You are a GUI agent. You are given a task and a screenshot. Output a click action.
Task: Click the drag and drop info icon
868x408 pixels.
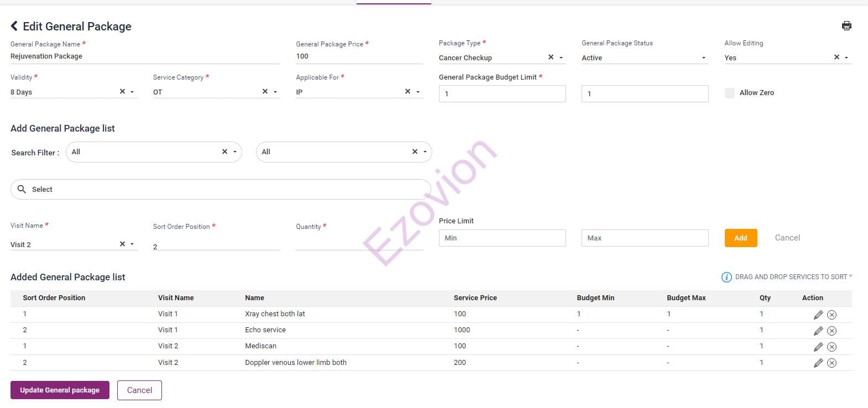pyautogui.click(x=726, y=277)
